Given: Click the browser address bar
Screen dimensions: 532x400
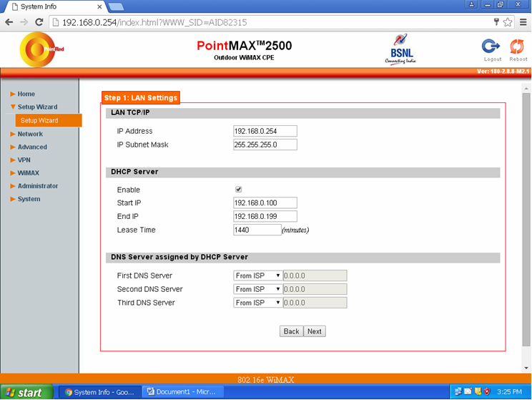Looking at the screenshot, I should tap(272, 22).
